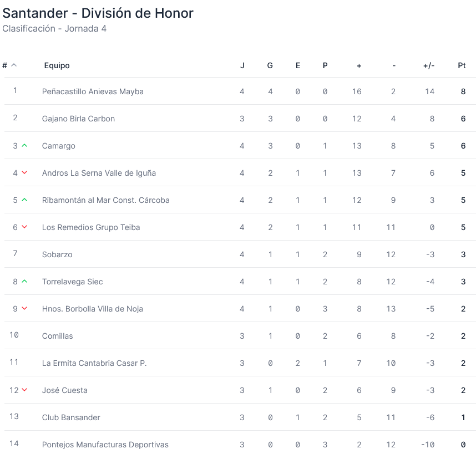
Task: Click red down arrow beside Andros La Serna
Action: click(24, 173)
